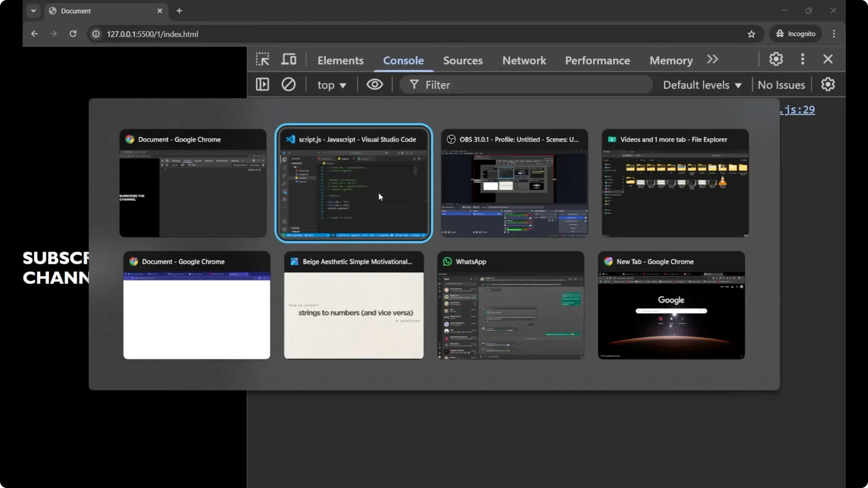Clear console with the circle-slash icon

pos(288,84)
